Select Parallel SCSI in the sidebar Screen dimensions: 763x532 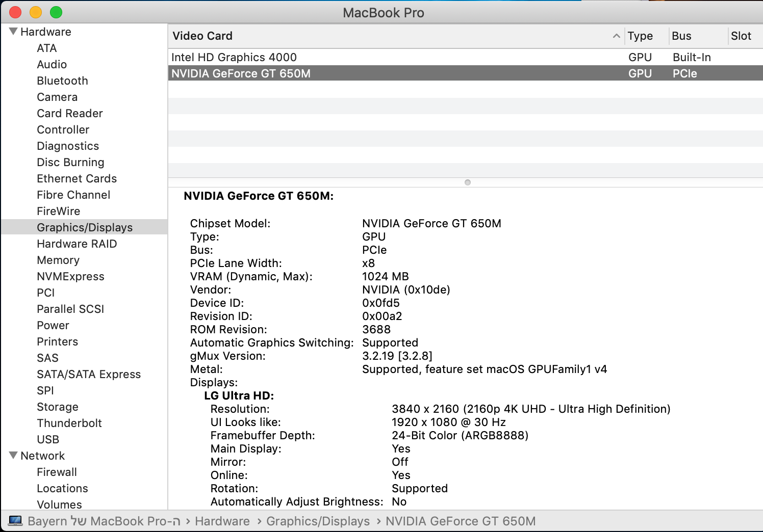(x=70, y=309)
